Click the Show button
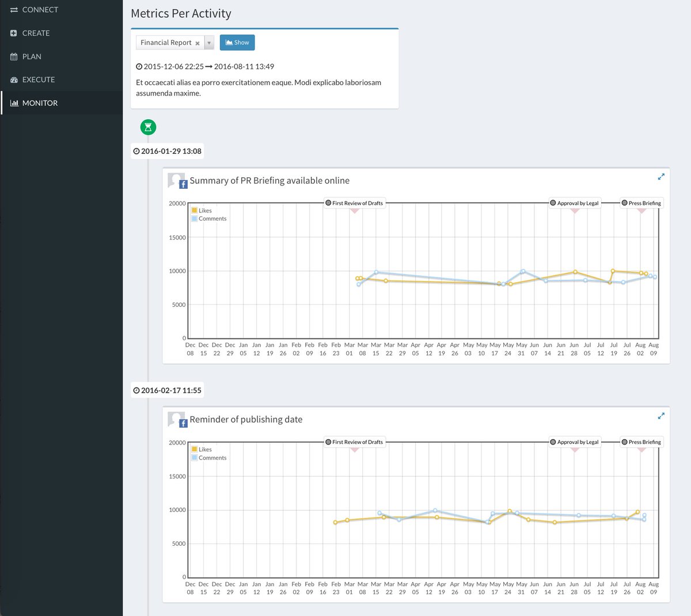The image size is (691, 616). click(237, 43)
